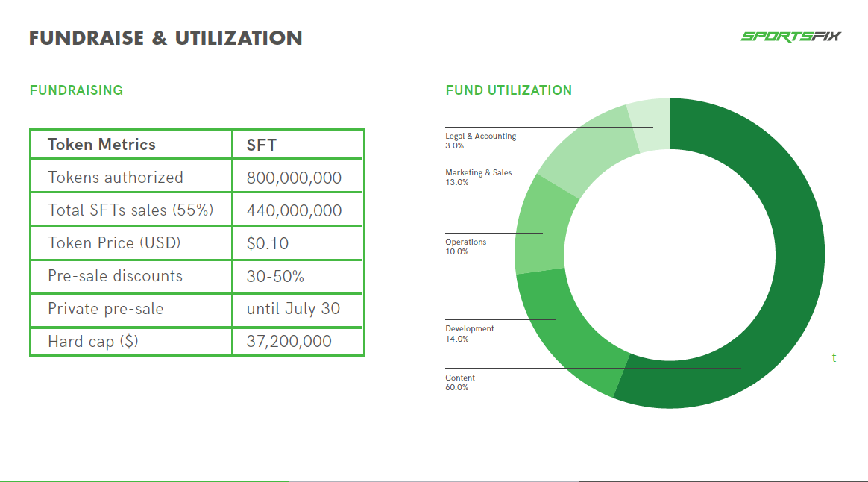868x482 pixels.
Task: Click the Fundraising section heading
Action: (x=76, y=90)
